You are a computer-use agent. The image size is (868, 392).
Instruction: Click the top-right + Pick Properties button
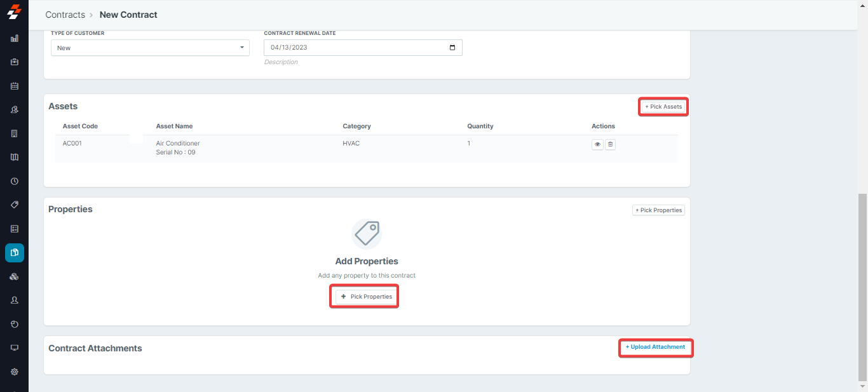click(658, 210)
